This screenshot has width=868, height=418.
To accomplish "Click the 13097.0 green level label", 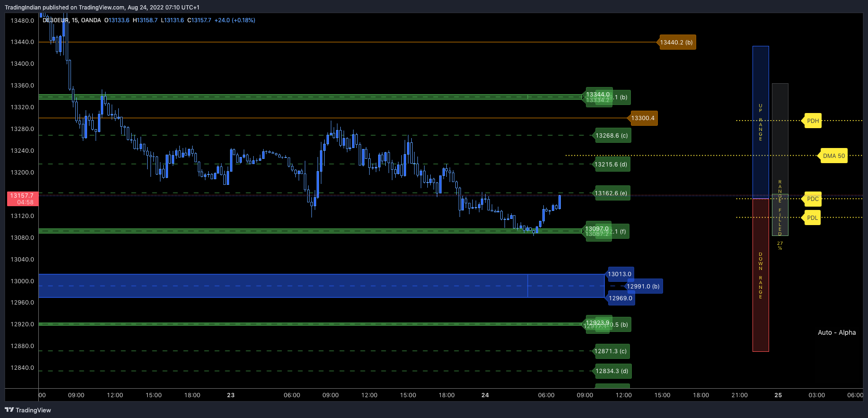I will [597, 229].
